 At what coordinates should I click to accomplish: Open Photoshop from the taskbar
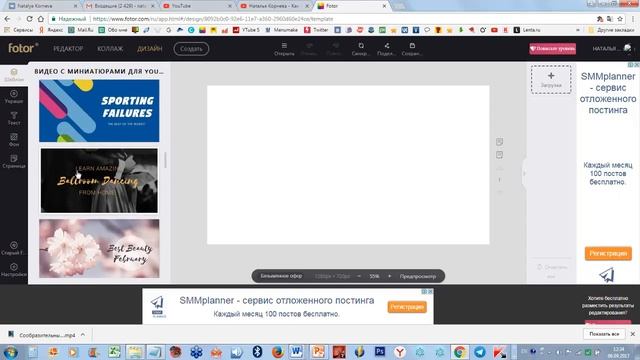(x=380, y=351)
